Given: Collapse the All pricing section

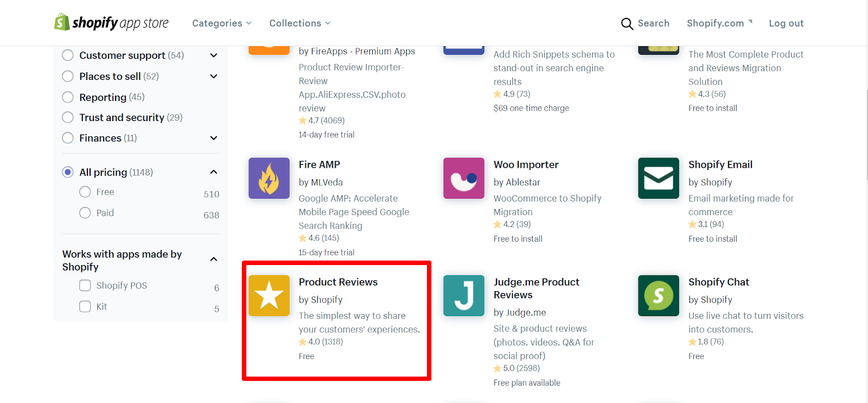Looking at the screenshot, I should point(214,172).
